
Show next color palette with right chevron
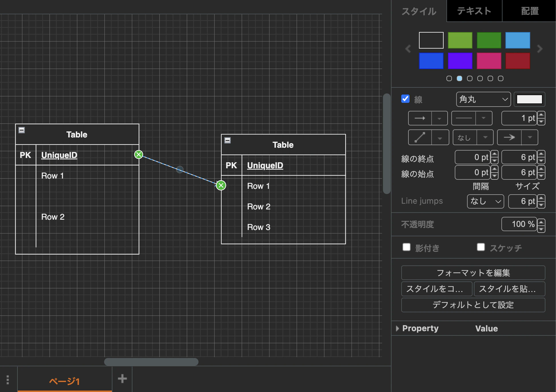(540, 49)
